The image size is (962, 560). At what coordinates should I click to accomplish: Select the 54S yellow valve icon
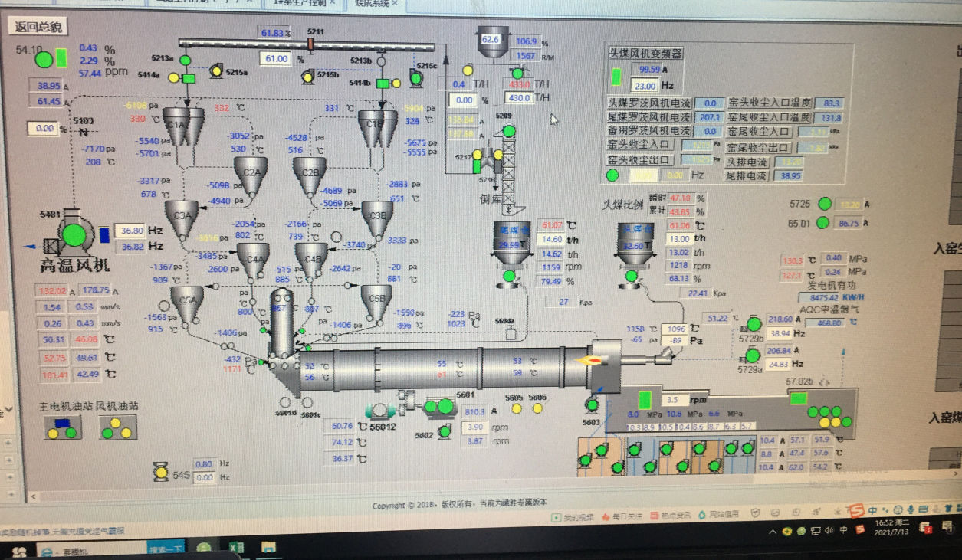coord(161,473)
